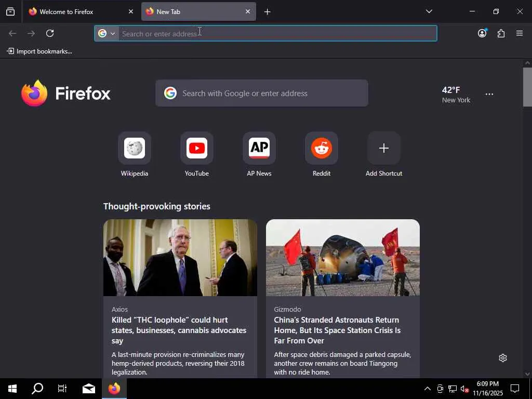Open the Gizmodo China's Stranded Astronauts headline
This screenshot has width=532, height=399.
click(x=337, y=330)
